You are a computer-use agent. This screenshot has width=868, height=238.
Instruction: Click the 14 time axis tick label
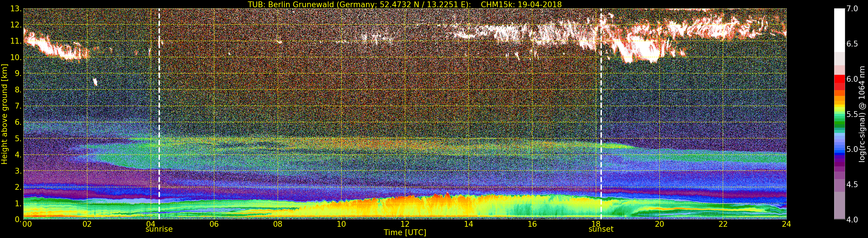[468, 224]
